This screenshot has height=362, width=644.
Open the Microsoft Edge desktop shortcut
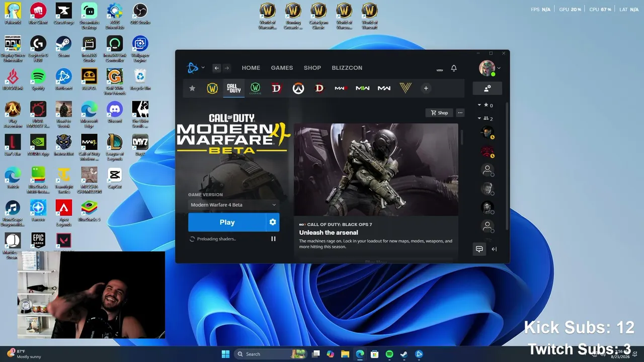(89, 115)
